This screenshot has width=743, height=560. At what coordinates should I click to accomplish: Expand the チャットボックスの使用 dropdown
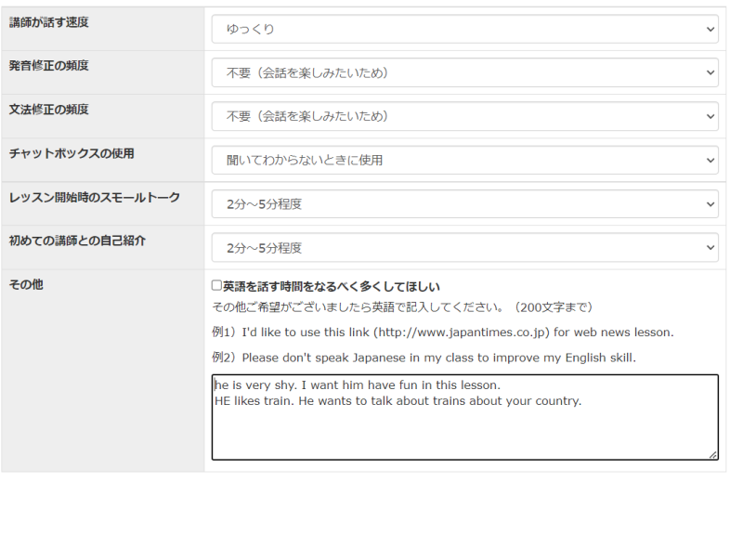[464, 160]
